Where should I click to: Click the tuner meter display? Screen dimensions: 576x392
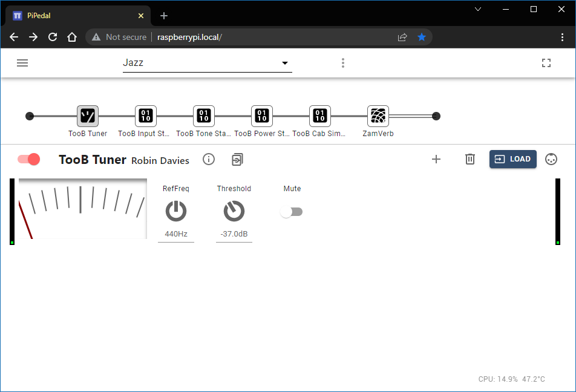click(x=83, y=209)
